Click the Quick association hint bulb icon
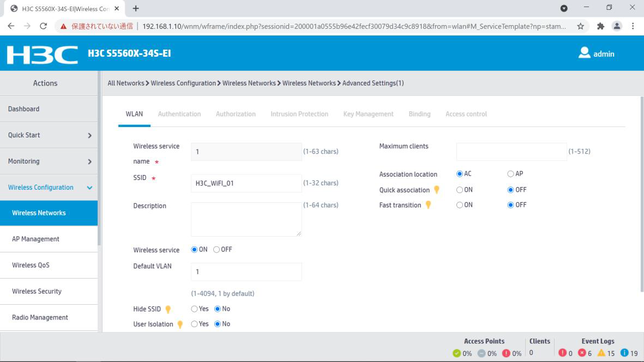 [x=437, y=190]
